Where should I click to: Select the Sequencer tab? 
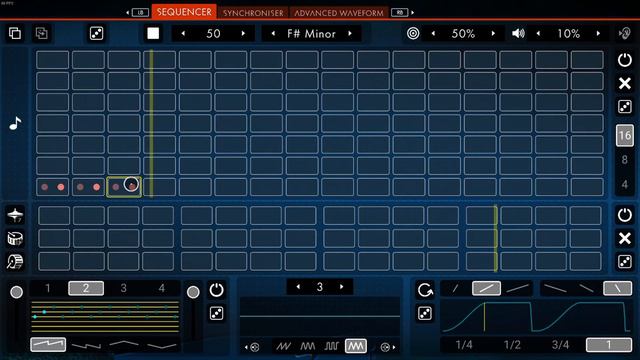point(184,12)
